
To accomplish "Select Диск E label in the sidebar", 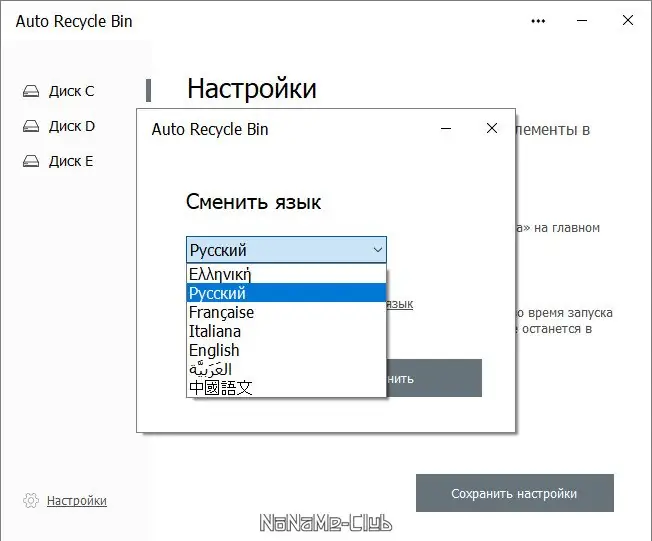I will coord(71,161).
